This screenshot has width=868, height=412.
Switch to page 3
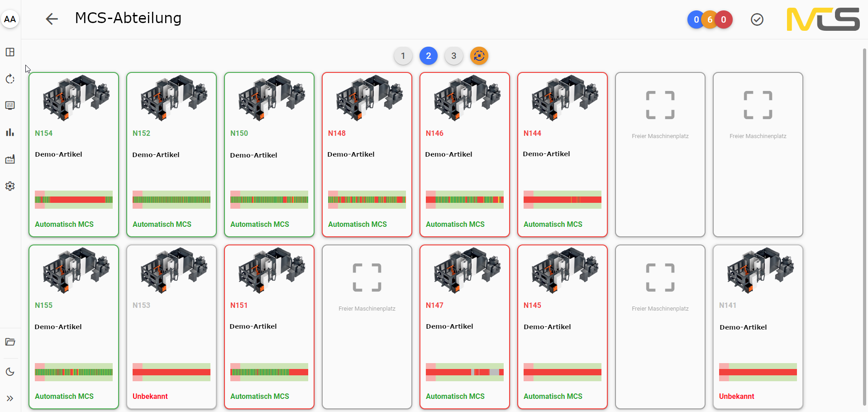[453, 56]
